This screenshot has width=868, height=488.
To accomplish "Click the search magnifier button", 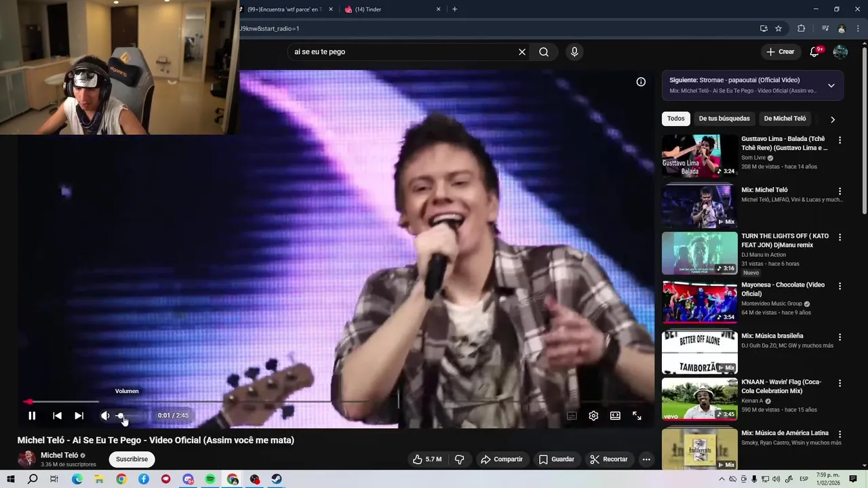I will 544,52.
